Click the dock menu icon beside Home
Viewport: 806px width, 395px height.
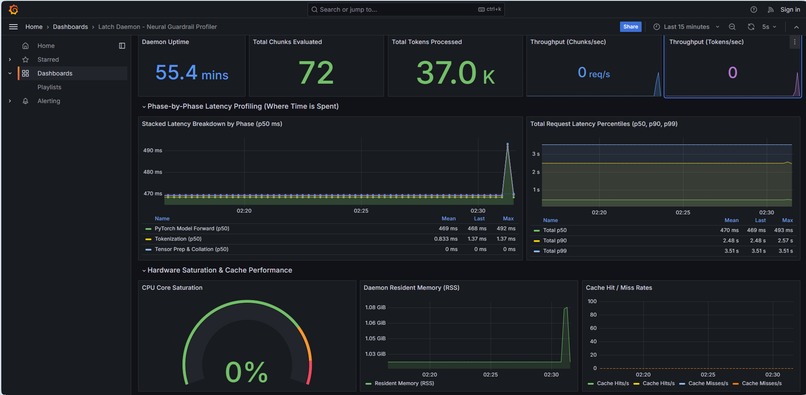[x=122, y=46]
